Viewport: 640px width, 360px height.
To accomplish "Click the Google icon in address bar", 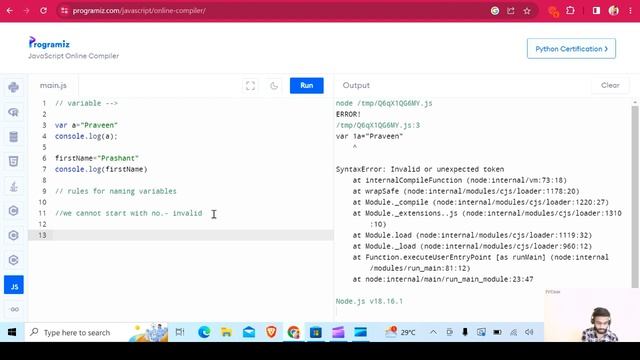I will (495, 11).
